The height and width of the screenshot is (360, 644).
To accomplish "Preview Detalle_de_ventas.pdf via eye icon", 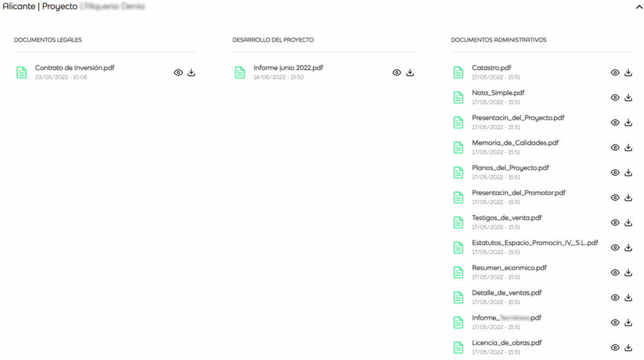I will point(615,298).
